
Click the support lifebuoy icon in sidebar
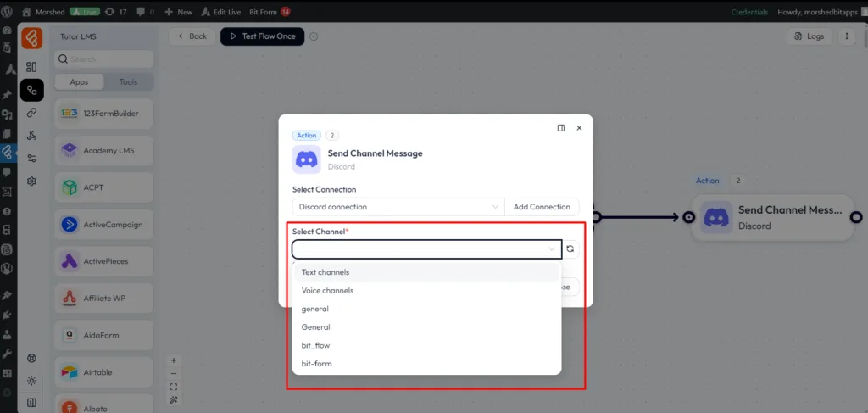(31, 358)
